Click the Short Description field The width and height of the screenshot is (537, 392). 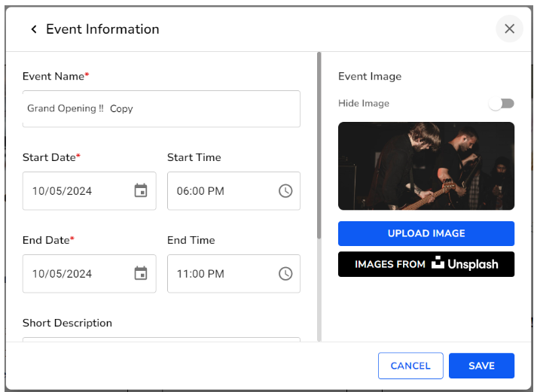tap(161, 339)
